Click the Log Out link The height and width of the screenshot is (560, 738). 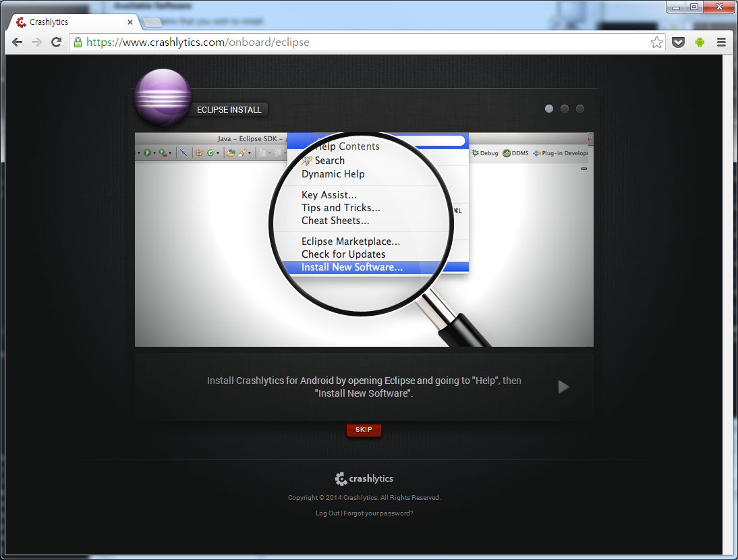coord(327,513)
